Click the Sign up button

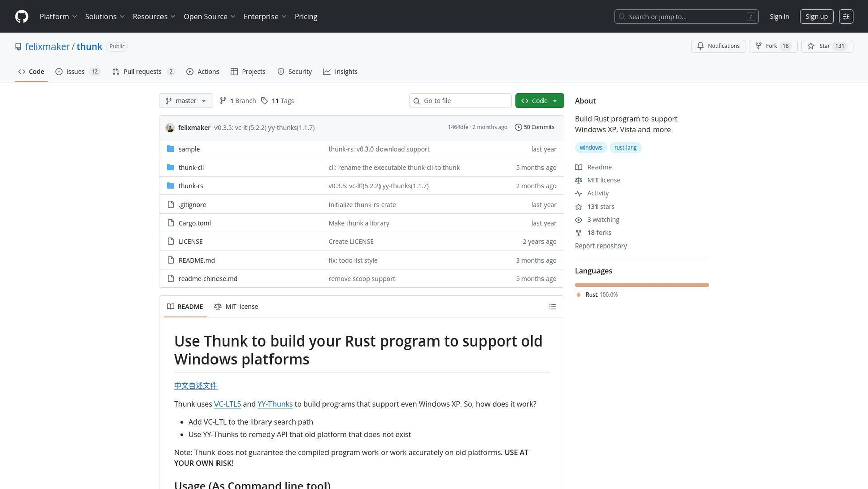[816, 17]
